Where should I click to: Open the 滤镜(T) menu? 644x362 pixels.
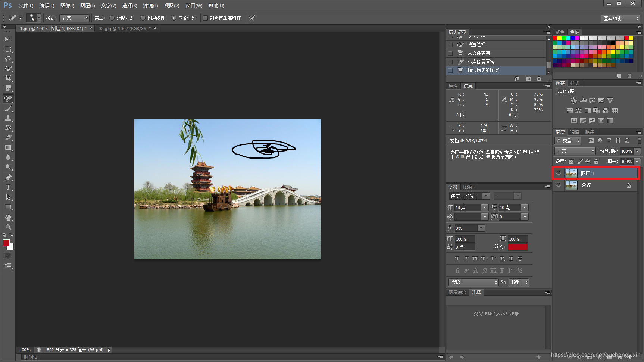[x=150, y=6]
